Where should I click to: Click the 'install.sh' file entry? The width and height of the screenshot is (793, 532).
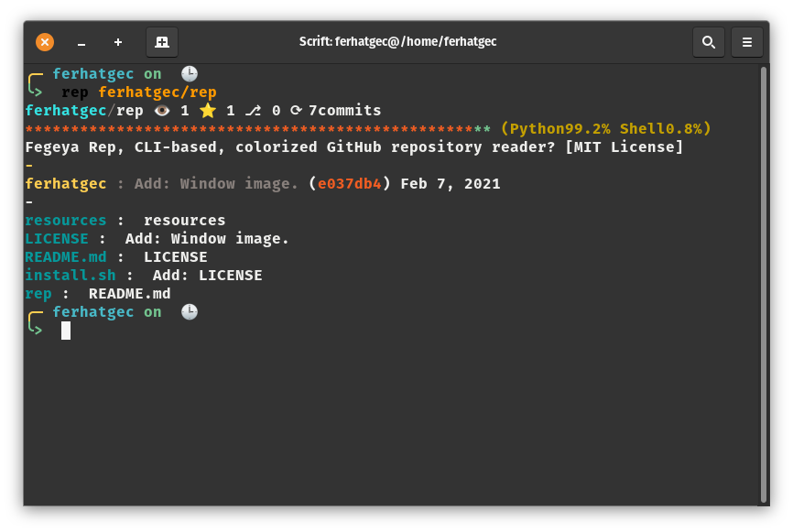click(71, 275)
